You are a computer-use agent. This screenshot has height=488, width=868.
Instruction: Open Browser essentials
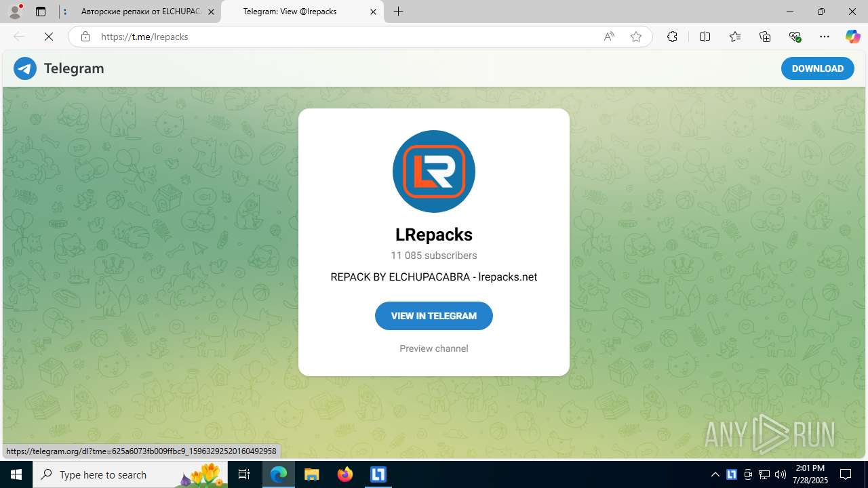click(795, 37)
